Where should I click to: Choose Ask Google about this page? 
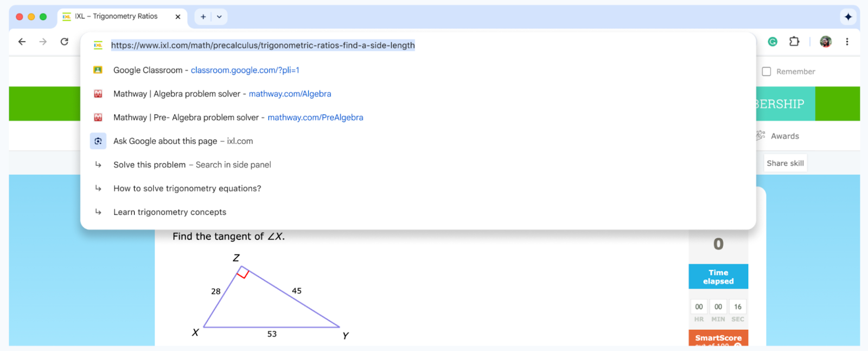coord(418,141)
